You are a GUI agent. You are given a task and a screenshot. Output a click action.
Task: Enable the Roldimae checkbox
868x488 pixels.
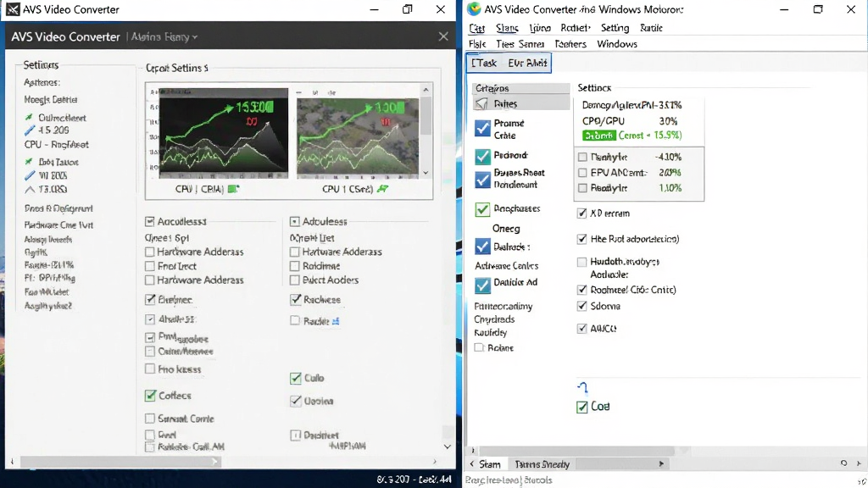(294, 266)
